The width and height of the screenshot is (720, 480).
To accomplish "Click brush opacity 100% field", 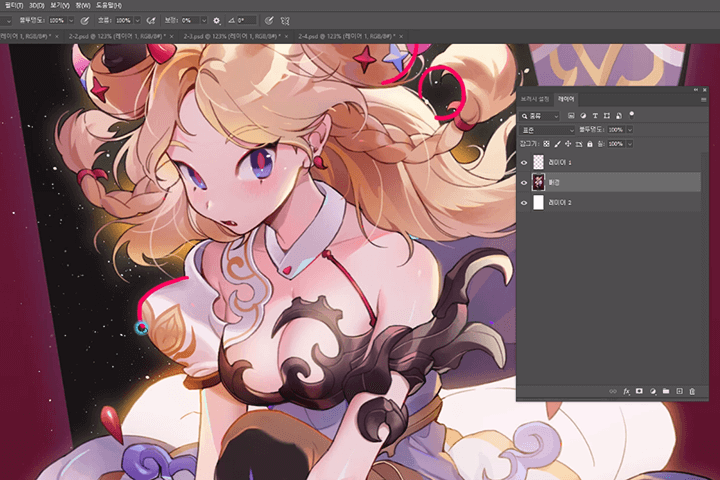I will (x=57, y=21).
